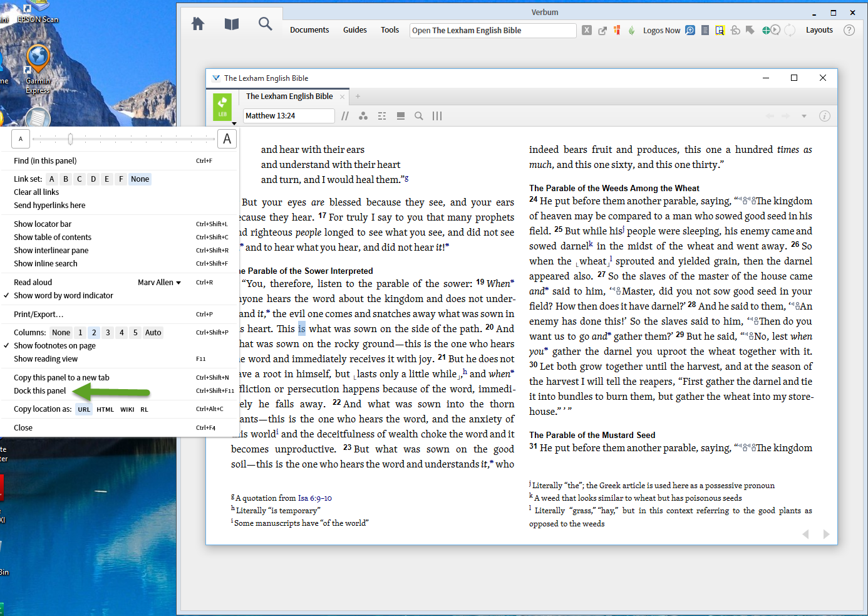868x616 pixels.
Task: Follow Isa 6:9-10 footnote link
Action: tap(315, 498)
